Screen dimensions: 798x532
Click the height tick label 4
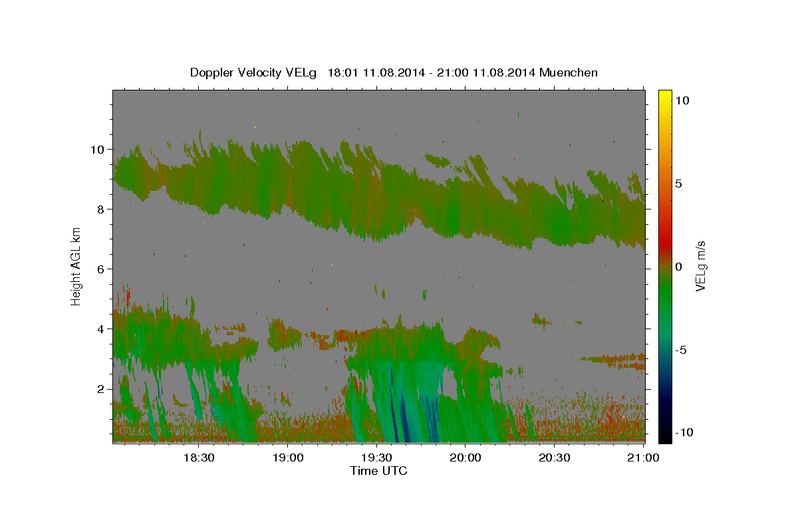[100, 329]
